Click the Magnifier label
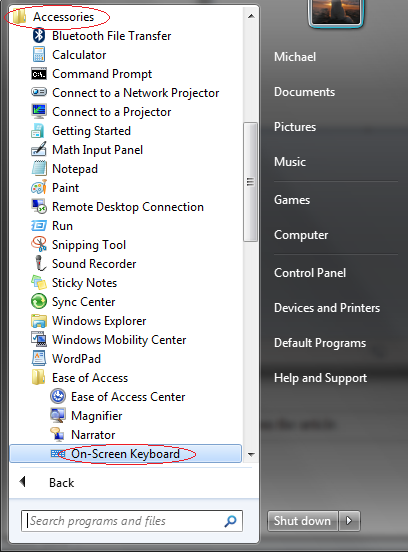408x552 pixels. pos(96,416)
